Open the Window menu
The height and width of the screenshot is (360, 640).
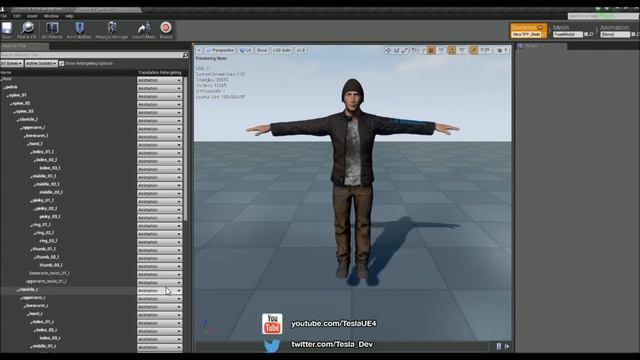point(51,16)
